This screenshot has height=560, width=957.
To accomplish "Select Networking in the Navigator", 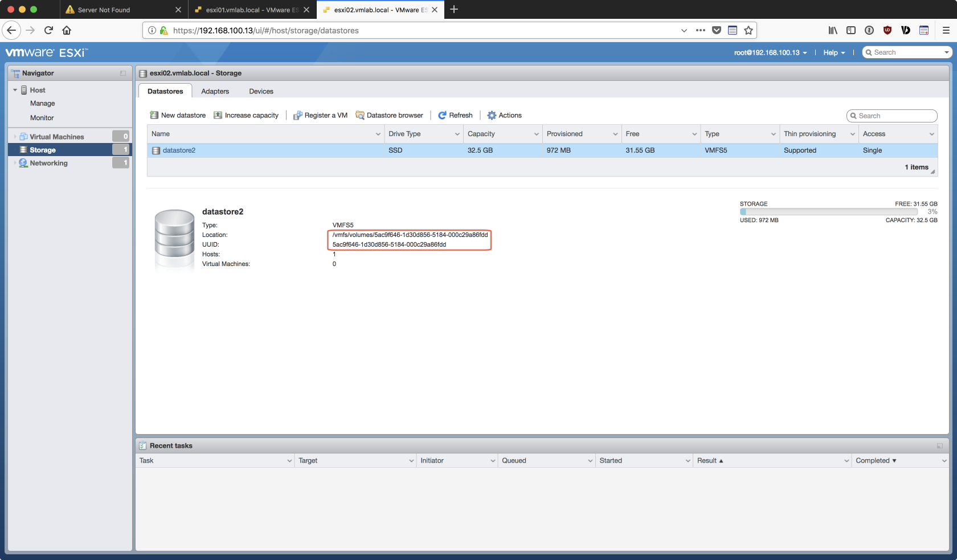I will pos(48,163).
